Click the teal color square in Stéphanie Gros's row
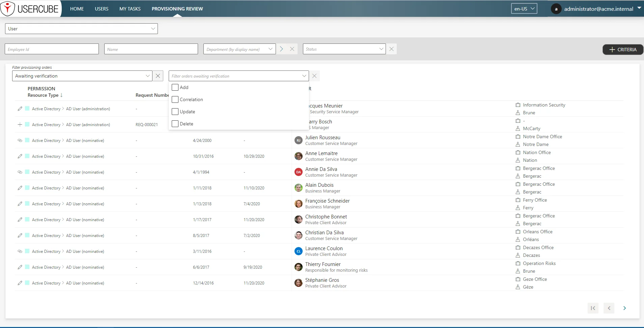 pyautogui.click(x=27, y=282)
